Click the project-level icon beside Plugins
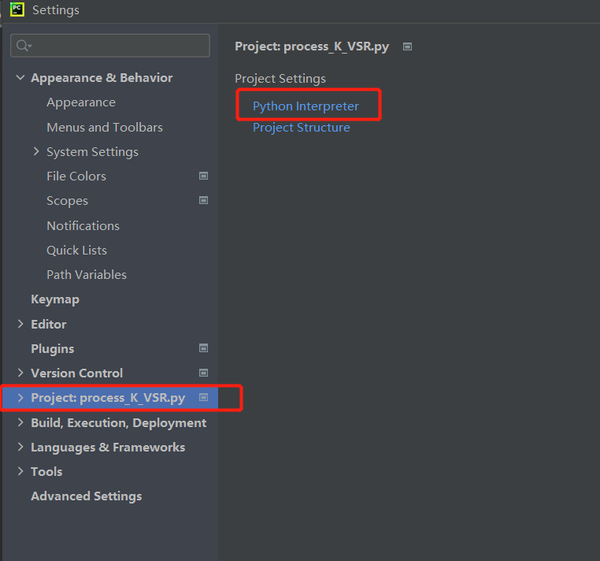The width and height of the screenshot is (600, 561). click(204, 348)
